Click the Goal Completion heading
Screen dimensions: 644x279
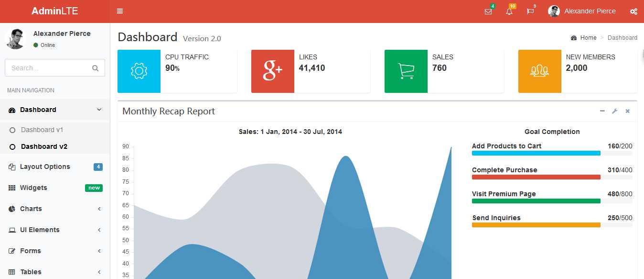[x=552, y=132]
